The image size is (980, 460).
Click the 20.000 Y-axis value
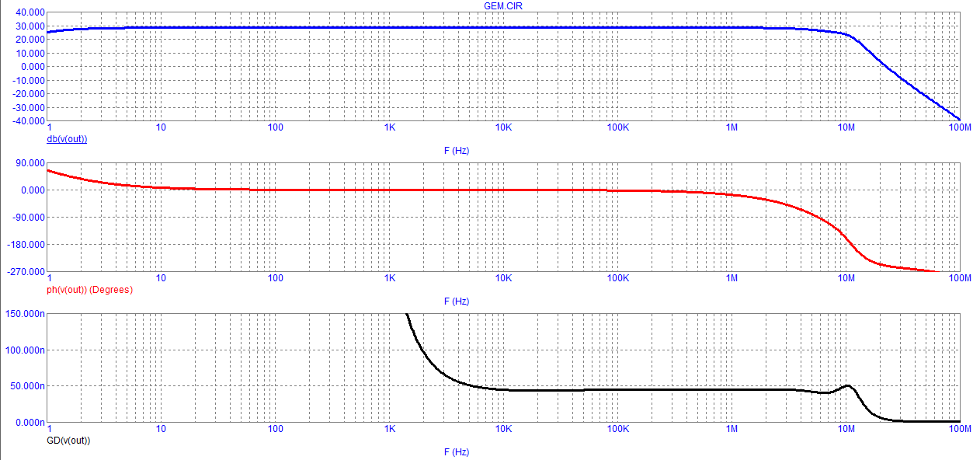[30, 40]
